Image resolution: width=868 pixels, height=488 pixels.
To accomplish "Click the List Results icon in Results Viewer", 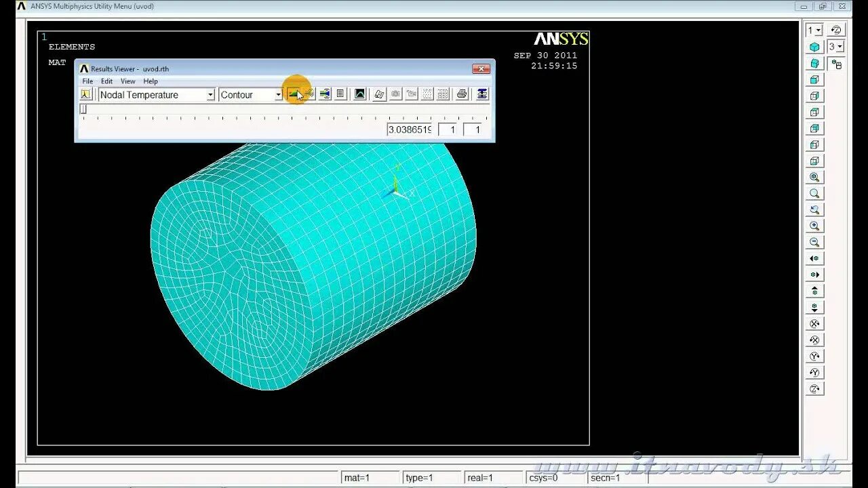I will 340,94.
